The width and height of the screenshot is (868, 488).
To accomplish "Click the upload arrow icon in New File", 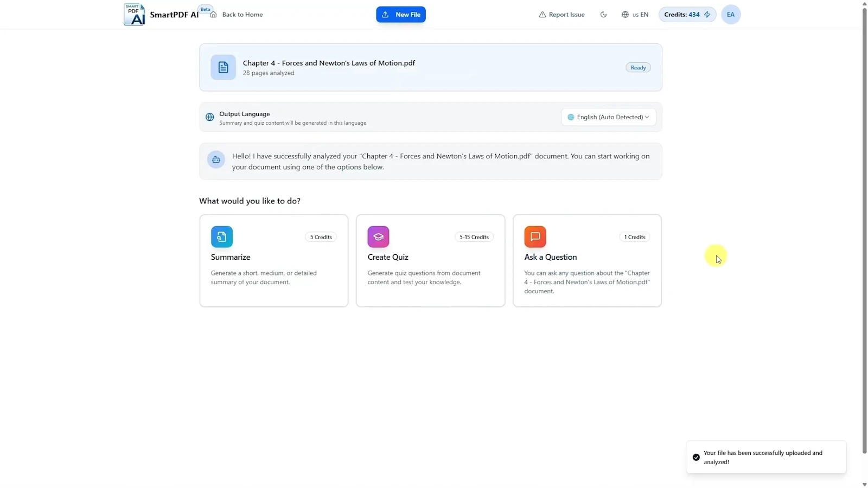I will pos(385,15).
